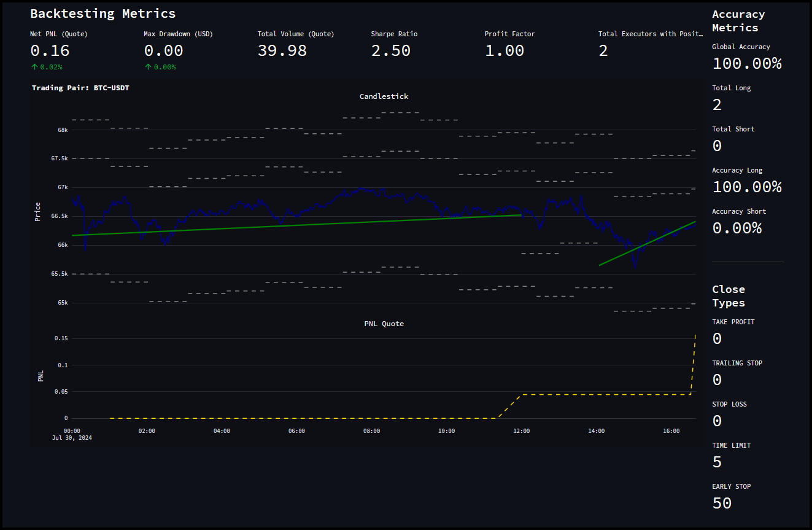Click the Max Drawdown (USD) metric value
The width and height of the screenshot is (812, 530).
point(164,51)
